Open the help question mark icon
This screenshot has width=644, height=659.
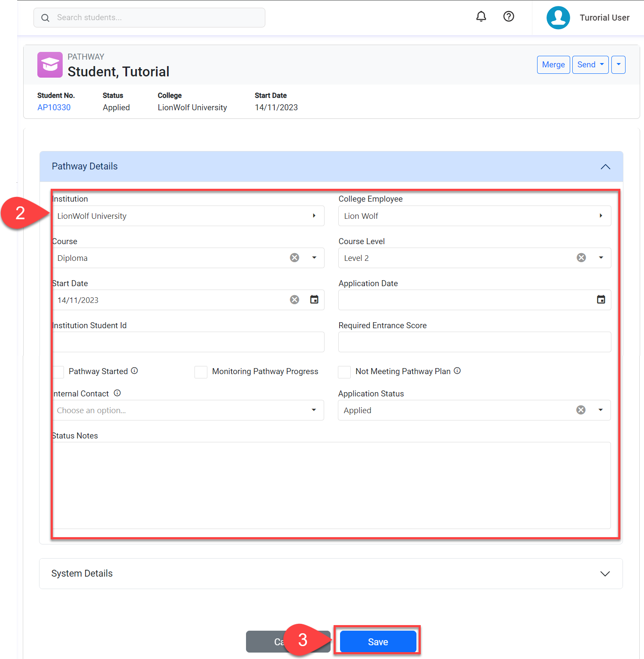click(x=508, y=17)
